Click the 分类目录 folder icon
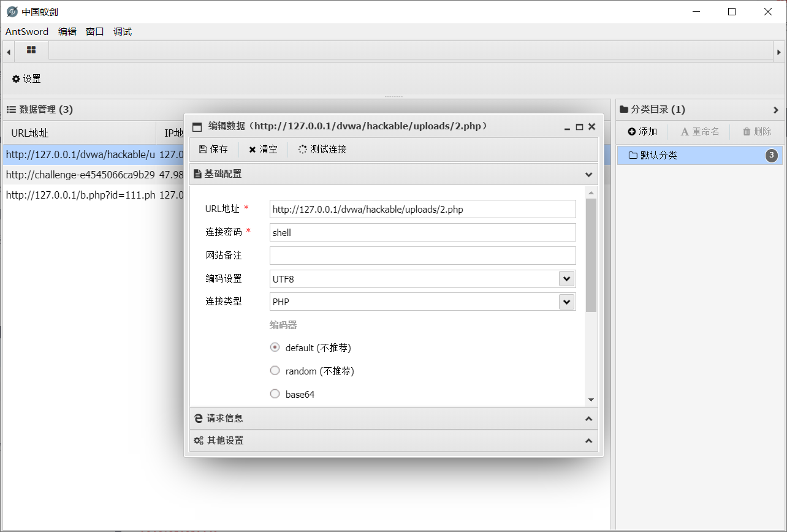 point(624,110)
